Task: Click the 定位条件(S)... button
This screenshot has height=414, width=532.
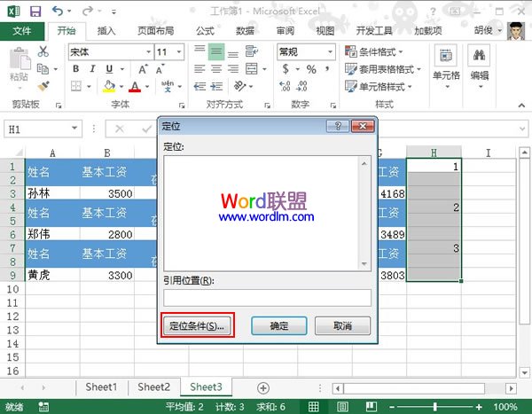Action: pos(197,325)
